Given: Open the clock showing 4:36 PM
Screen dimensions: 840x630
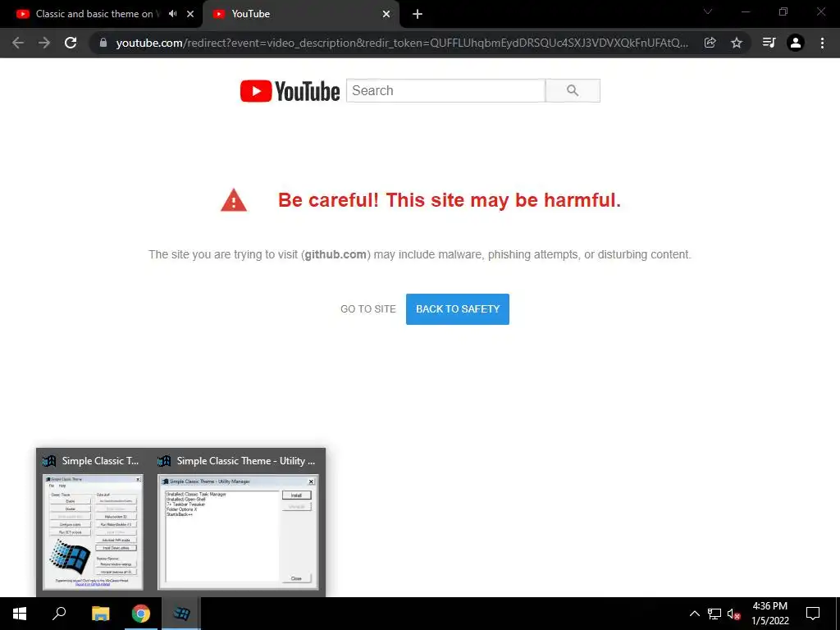Looking at the screenshot, I should tap(769, 614).
